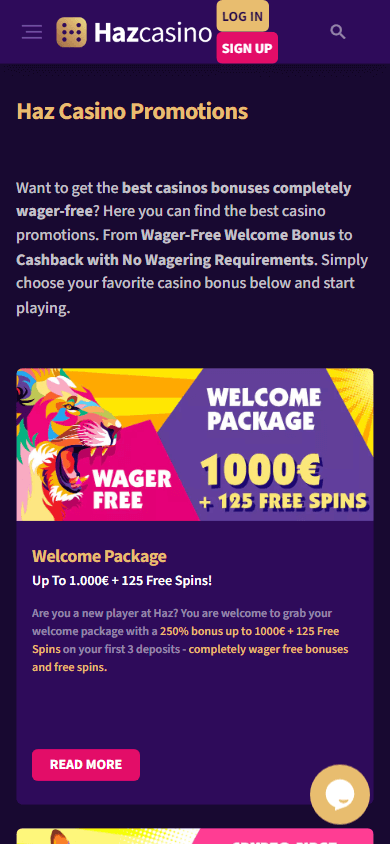
Task: Open the partially visible second promotion banner
Action: tap(195, 836)
